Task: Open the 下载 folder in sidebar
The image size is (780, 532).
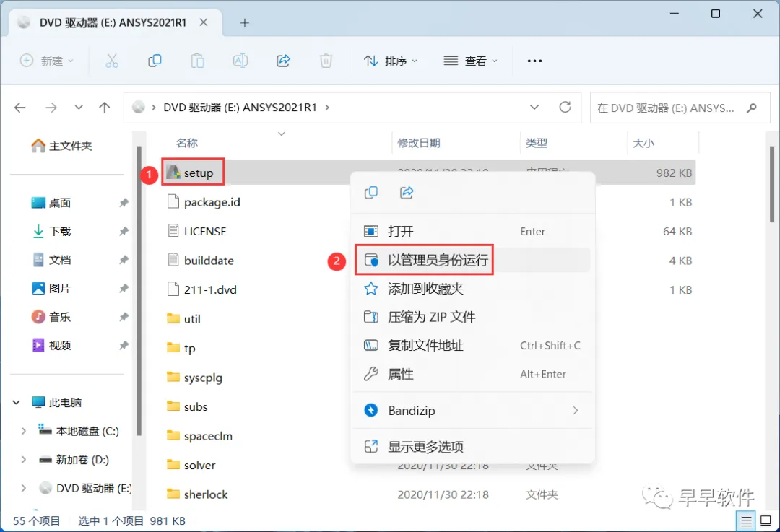Action: coord(60,231)
